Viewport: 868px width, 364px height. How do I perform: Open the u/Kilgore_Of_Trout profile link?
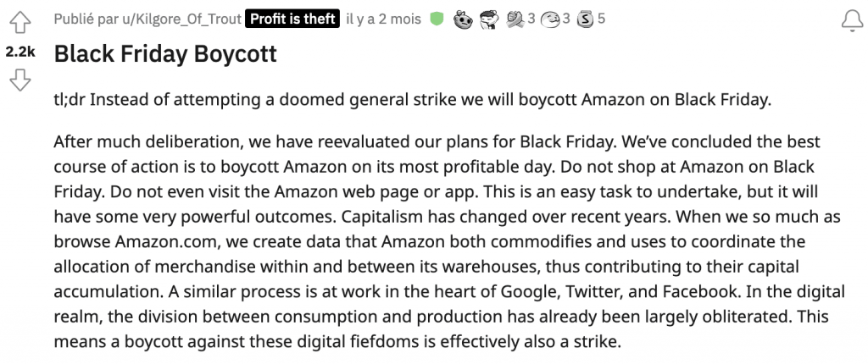tap(181, 19)
